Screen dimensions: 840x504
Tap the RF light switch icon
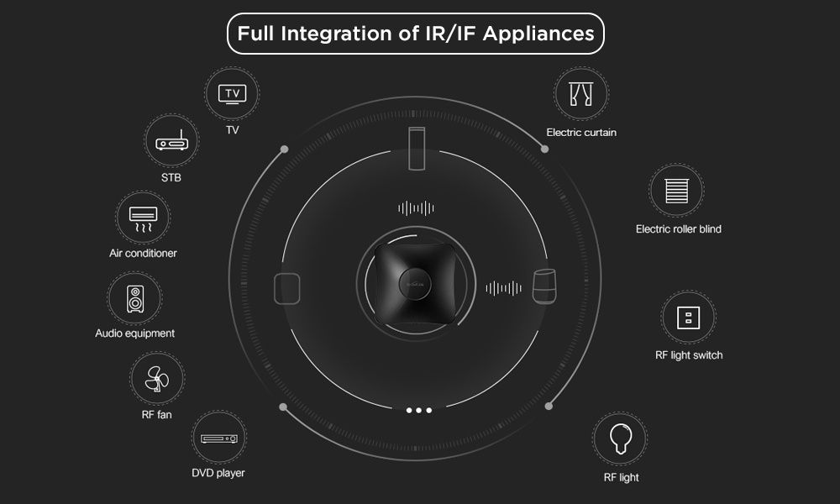point(688,318)
